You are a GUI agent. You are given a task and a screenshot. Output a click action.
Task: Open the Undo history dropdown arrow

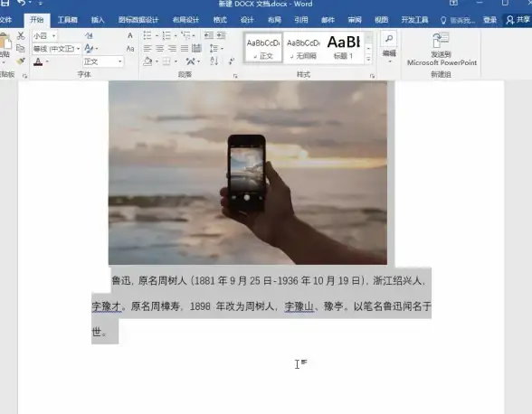30,3
